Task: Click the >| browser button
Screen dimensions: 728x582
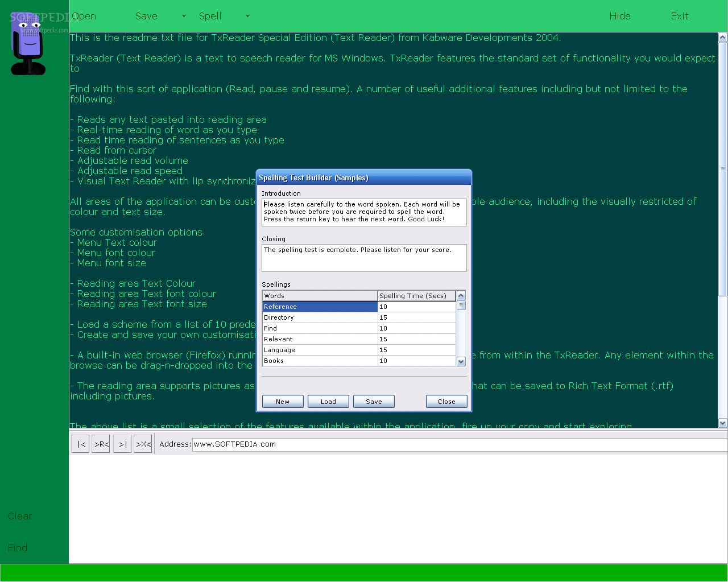Action: point(122,444)
